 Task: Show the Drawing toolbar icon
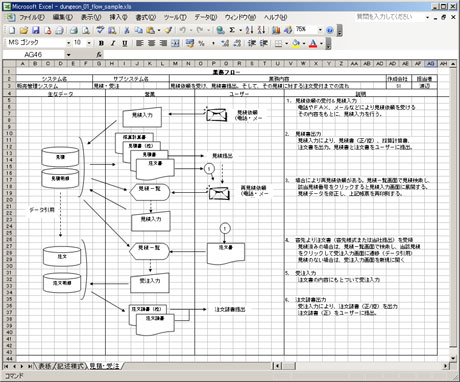(288, 30)
